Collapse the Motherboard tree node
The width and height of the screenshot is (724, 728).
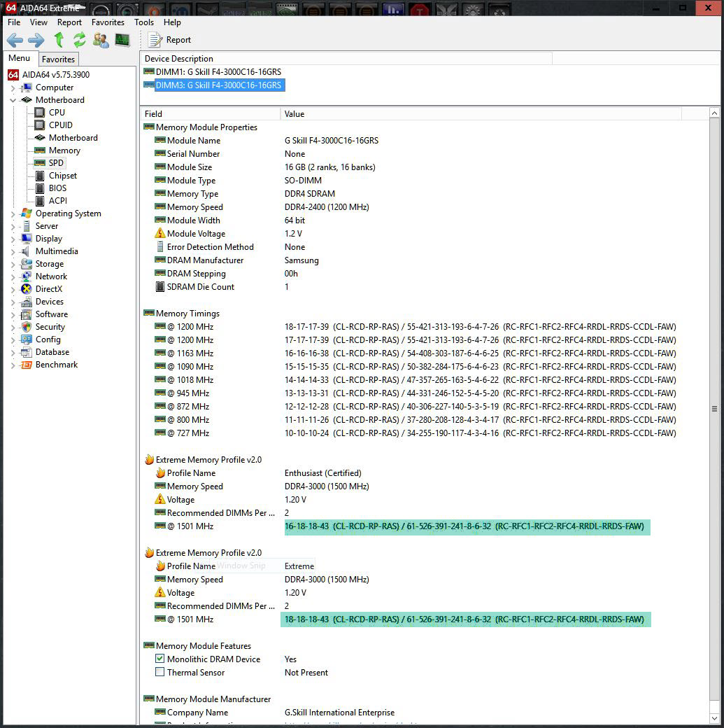point(13,100)
